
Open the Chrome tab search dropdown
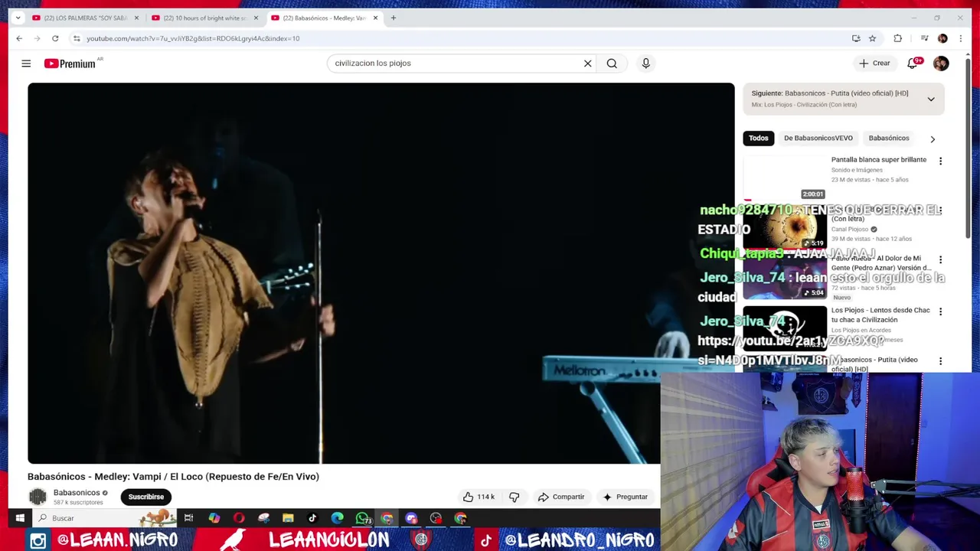(18, 18)
